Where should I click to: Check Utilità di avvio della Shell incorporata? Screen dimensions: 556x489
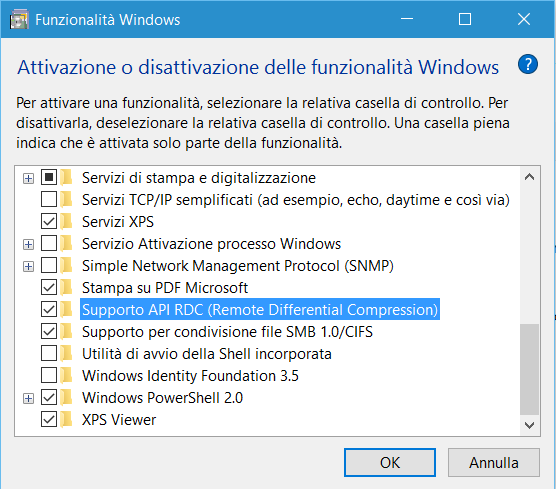click(49, 353)
